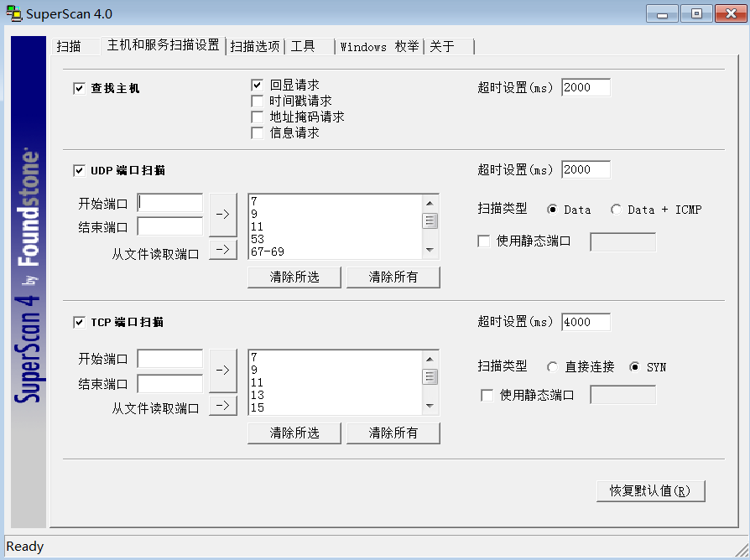
Task: Select the Data + ICMP scan type
Action: (x=617, y=210)
